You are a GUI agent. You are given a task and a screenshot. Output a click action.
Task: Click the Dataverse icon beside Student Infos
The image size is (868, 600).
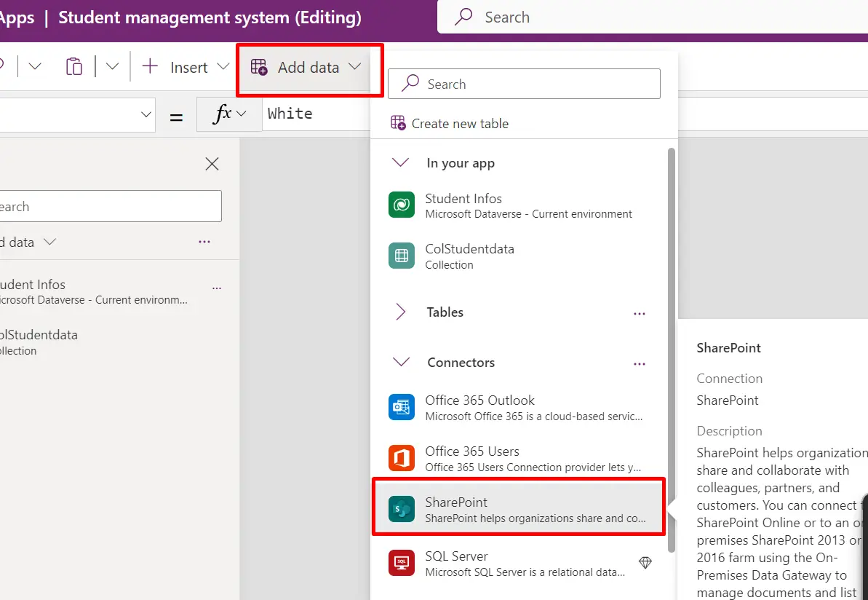click(x=402, y=205)
